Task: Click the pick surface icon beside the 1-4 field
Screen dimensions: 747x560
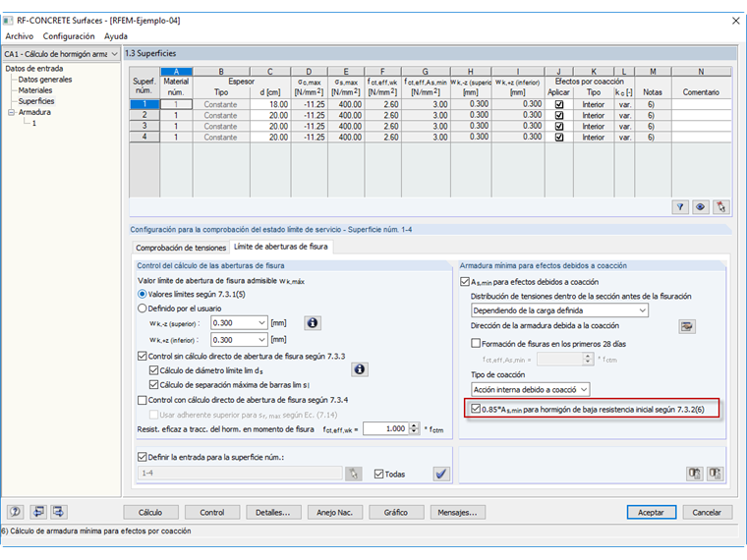Action: tap(353, 474)
